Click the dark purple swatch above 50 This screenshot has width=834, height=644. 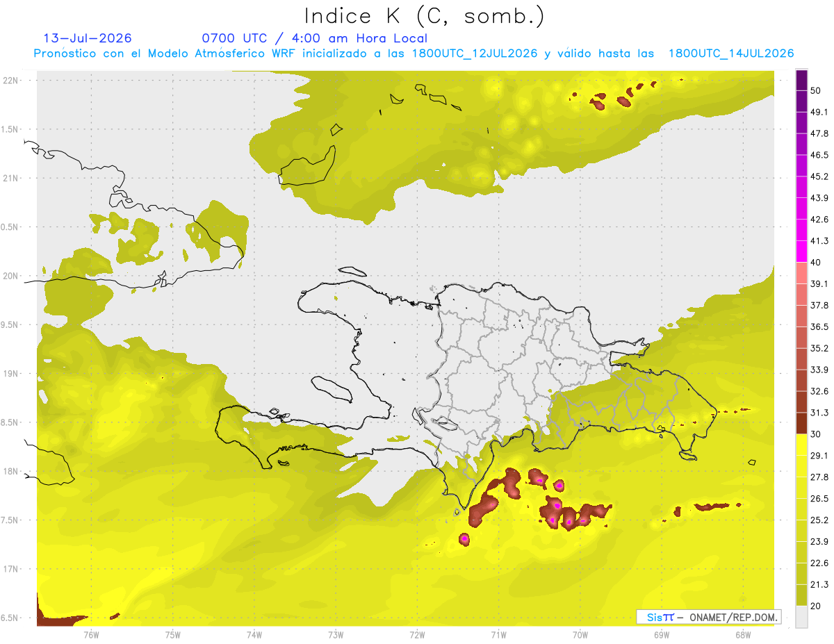pyautogui.click(x=801, y=81)
